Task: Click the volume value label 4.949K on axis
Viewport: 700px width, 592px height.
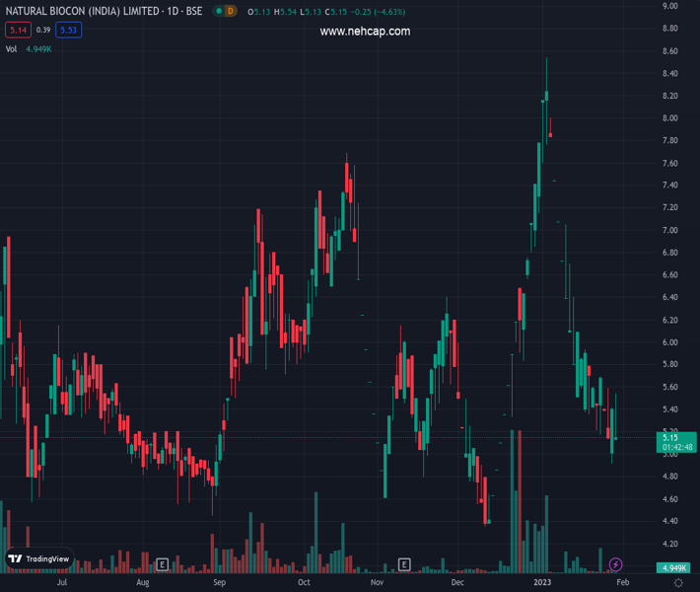Action: pyautogui.click(x=674, y=568)
